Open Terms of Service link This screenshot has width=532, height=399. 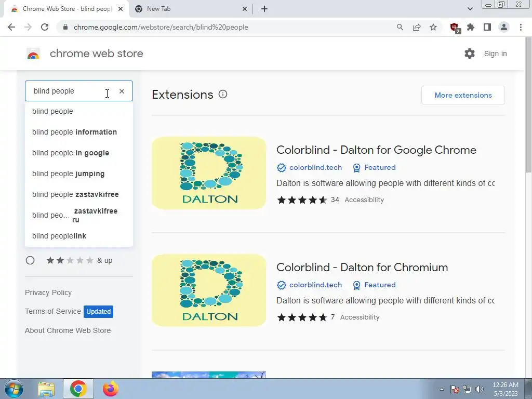click(53, 311)
